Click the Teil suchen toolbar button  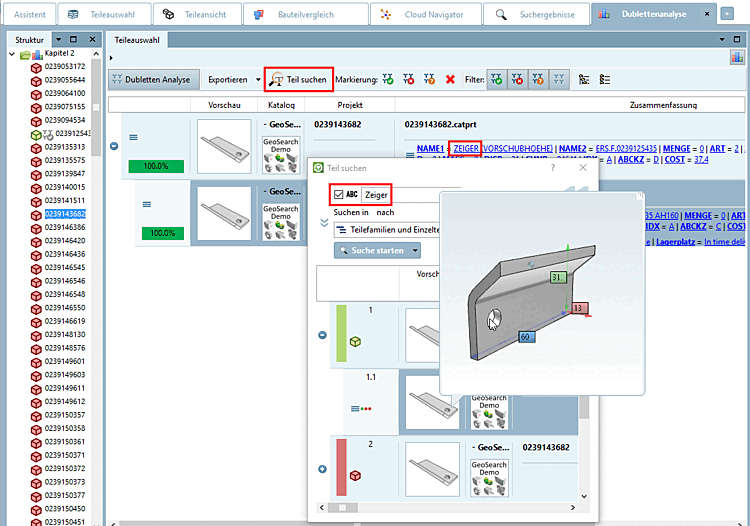coord(299,80)
